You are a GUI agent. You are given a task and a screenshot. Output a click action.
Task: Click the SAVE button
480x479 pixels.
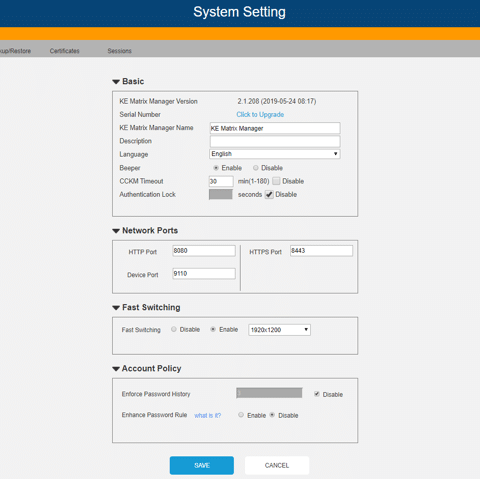(x=202, y=465)
